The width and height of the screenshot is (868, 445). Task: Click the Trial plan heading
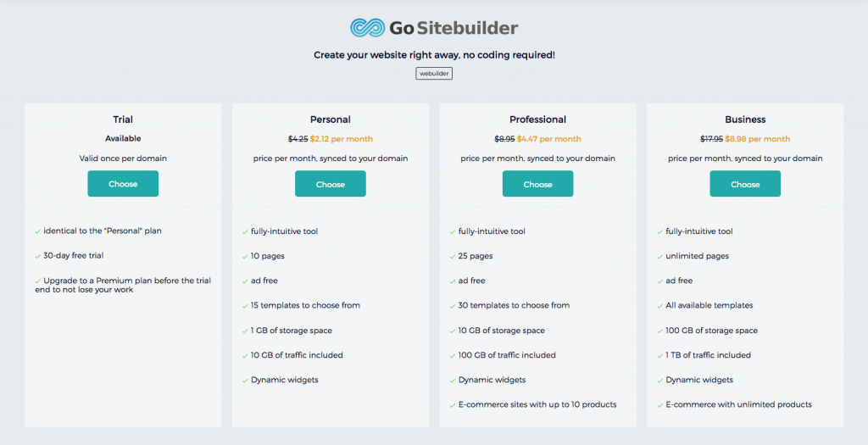click(x=123, y=120)
